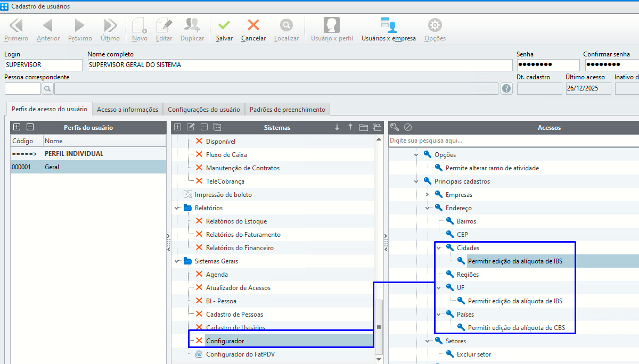Collapse the Principais cadastros tree node

(416, 181)
